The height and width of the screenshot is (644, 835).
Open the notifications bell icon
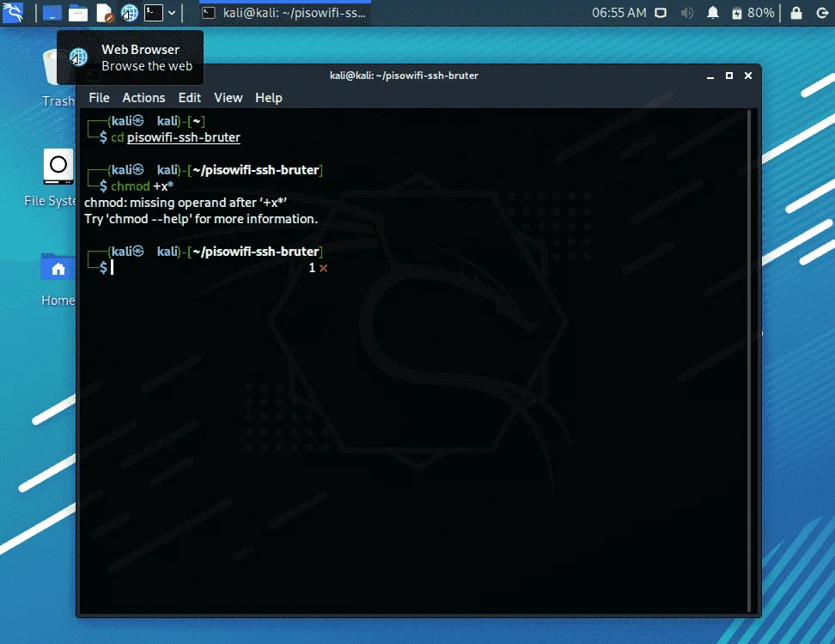(x=712, y=13)
